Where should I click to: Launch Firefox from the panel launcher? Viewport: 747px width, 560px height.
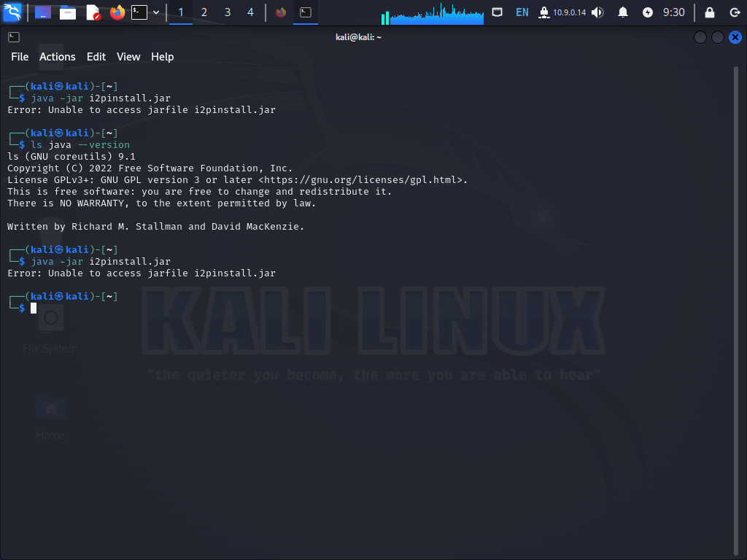tap(117, 12)
